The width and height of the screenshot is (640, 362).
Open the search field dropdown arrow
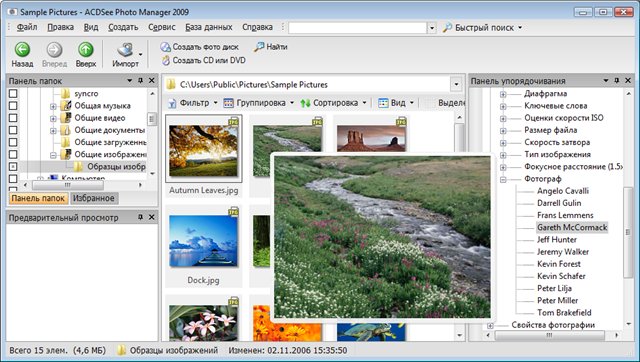(432, 28)
